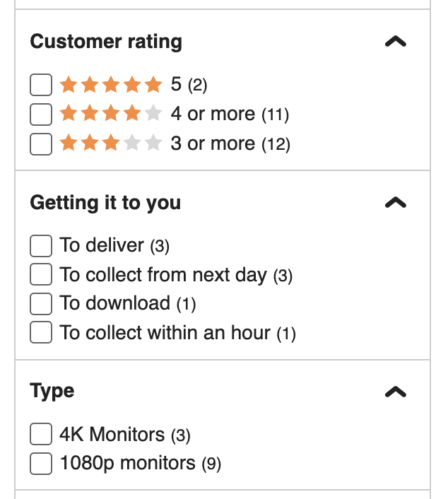Click the 4K Monitors label text
Viewport: 448px width, 499px height.
[112, 434]
